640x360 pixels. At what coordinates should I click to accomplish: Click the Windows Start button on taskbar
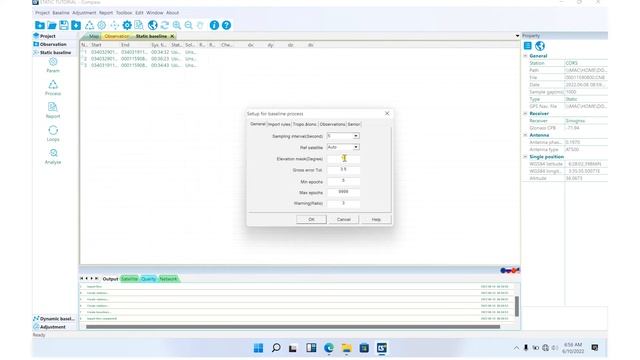pyautogui.click(x=258, y=348)
